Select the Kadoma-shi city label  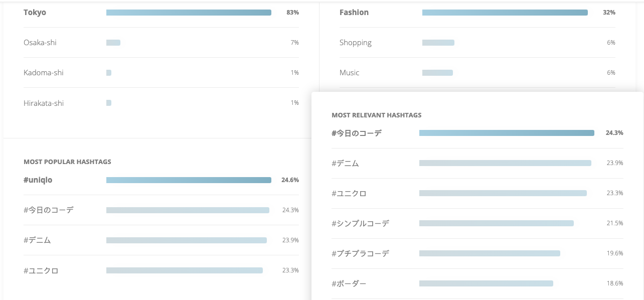click(44, 73)
